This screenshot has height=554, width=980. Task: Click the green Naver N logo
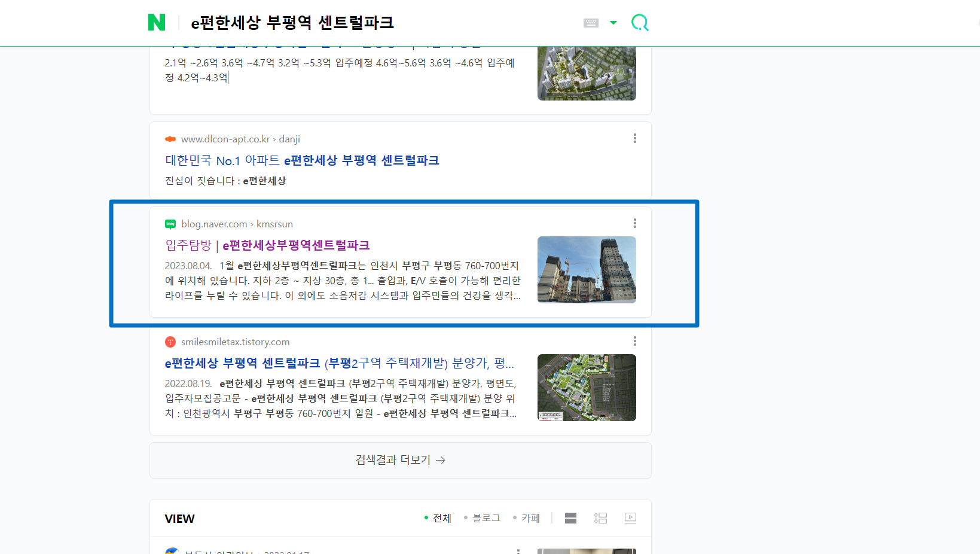tap(157, 22)
